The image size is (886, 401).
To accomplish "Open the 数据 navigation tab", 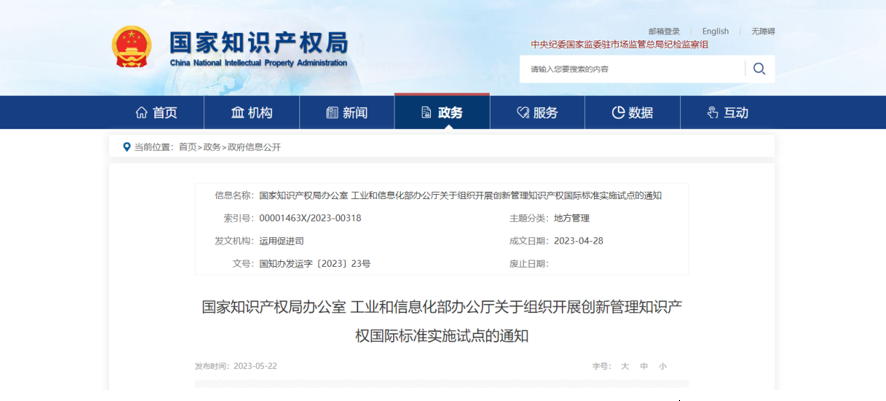I will [x=632, y=112].
